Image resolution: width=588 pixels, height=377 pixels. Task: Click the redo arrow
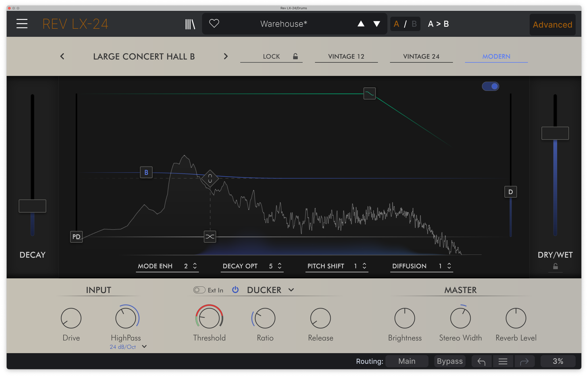pos(524,361)
